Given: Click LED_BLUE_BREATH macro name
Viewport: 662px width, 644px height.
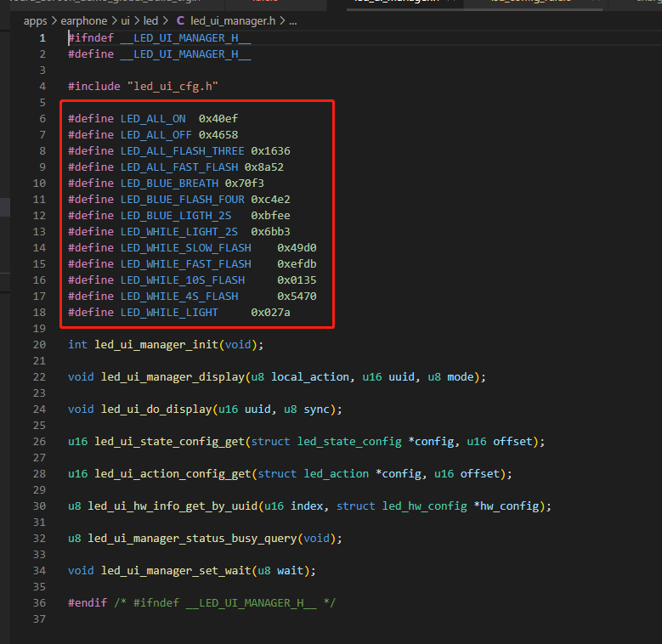Looking at the screenshot, I should tap(169, 184).
